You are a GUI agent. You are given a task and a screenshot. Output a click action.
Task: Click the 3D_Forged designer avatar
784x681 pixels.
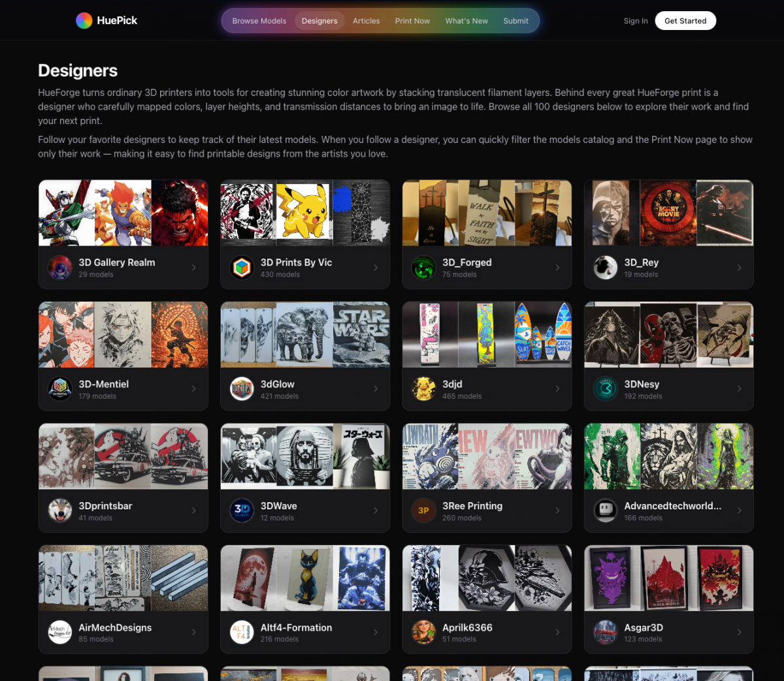coord(423,268)
